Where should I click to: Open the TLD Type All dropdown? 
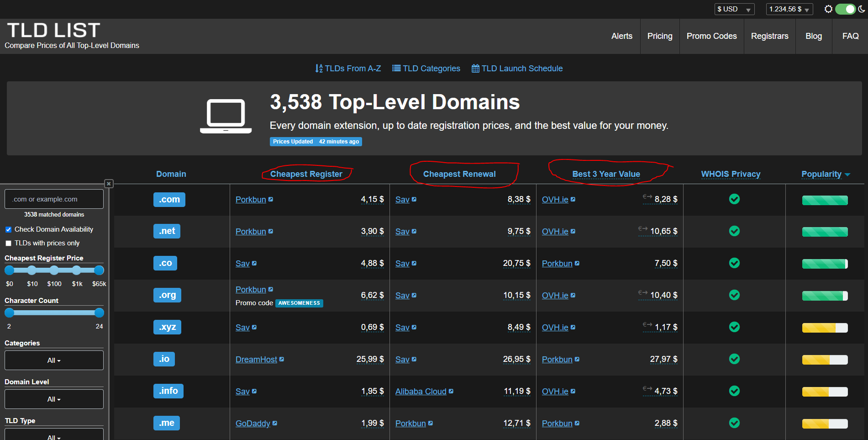(54, 434)
